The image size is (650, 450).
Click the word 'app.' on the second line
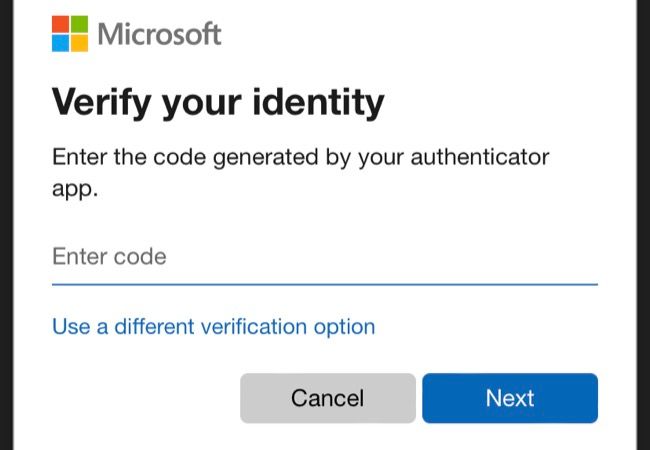pos(75,188)
